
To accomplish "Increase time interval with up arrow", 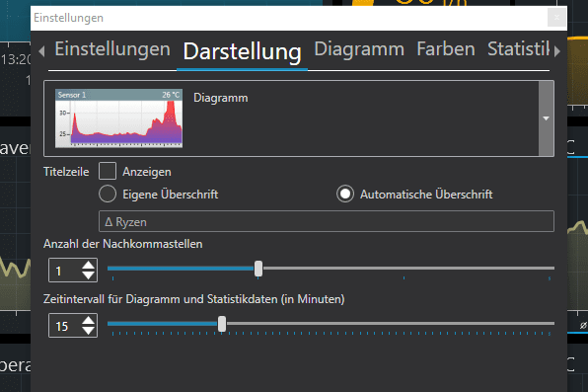I will point(89,320).
